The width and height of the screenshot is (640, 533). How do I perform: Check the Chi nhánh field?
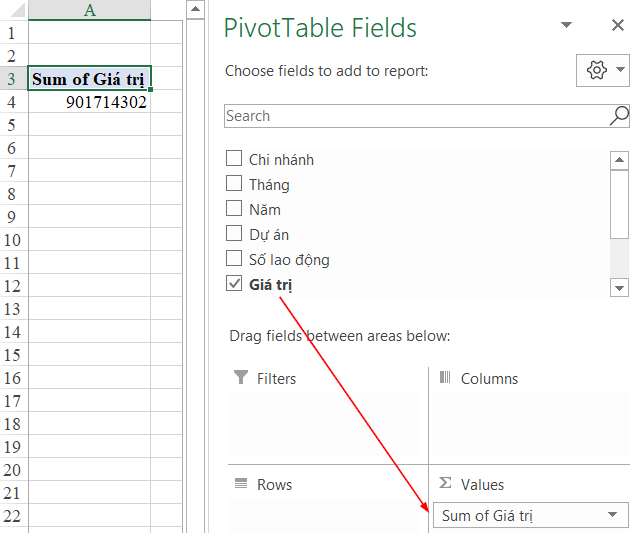(234, 158)
